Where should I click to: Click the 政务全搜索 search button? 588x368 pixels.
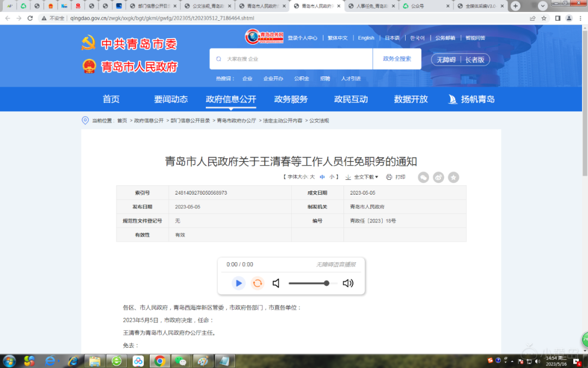click(397, 59)
